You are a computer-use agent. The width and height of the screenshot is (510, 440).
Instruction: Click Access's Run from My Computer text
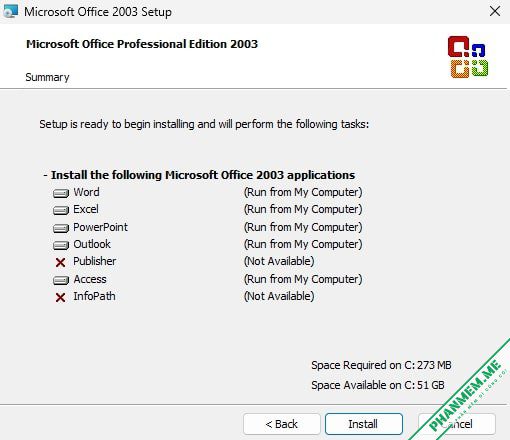(303, 279)
